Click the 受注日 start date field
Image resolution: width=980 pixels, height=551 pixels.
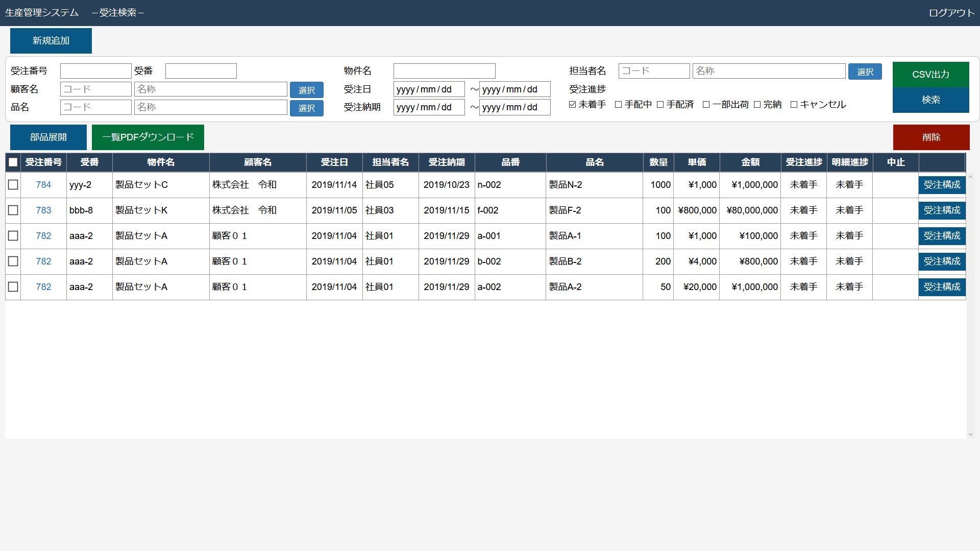click(429, 89)
